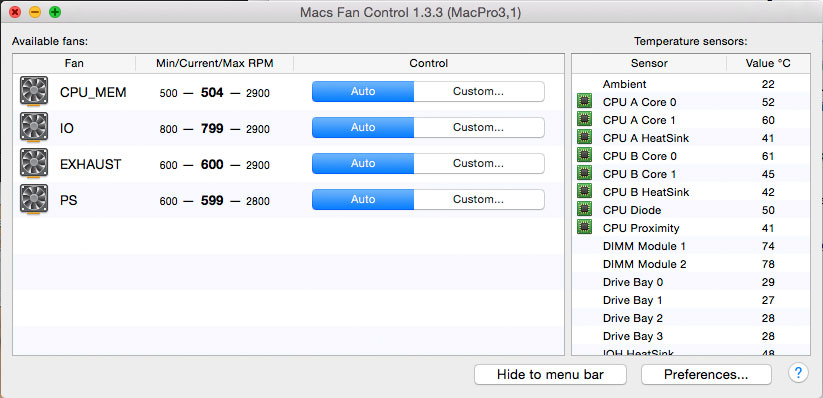Click the chip icon beside CPU Proximity
The width and height of the screenshot is (823, 398).
click(x=584, y=227)
